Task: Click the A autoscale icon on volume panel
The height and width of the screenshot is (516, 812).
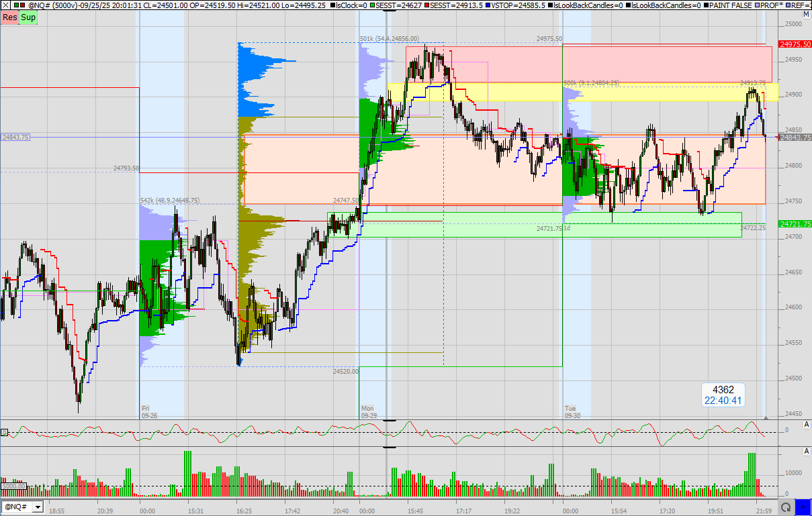Action: (806, 451)
